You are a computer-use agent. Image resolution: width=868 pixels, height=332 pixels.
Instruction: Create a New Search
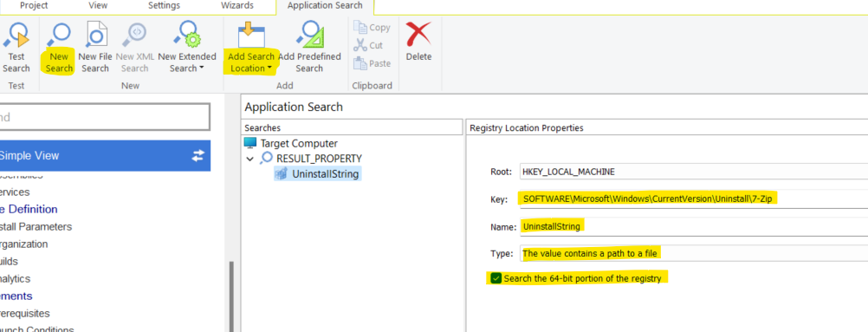(x=59, y=48)
